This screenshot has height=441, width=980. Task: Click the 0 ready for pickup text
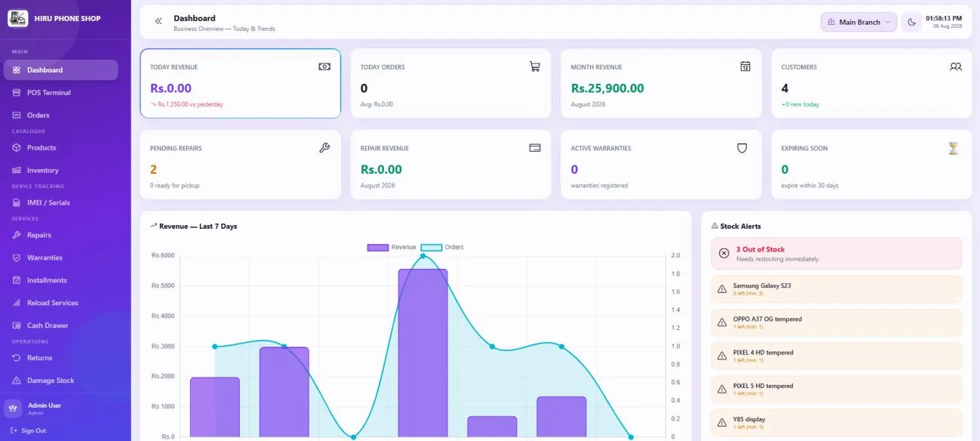tap(174, 186)
